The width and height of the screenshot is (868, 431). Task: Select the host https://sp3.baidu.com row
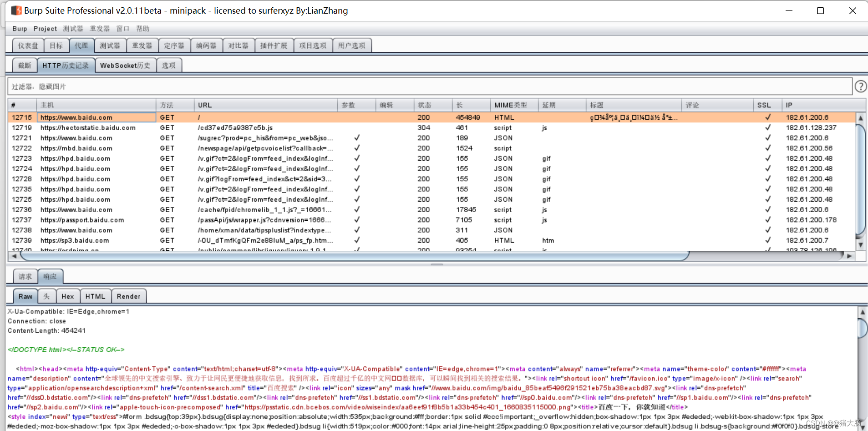431,241
